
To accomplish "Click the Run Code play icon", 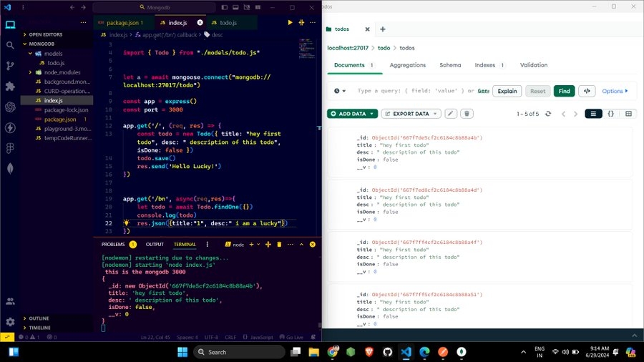I will pyautogui.click(x=290, y=23).
